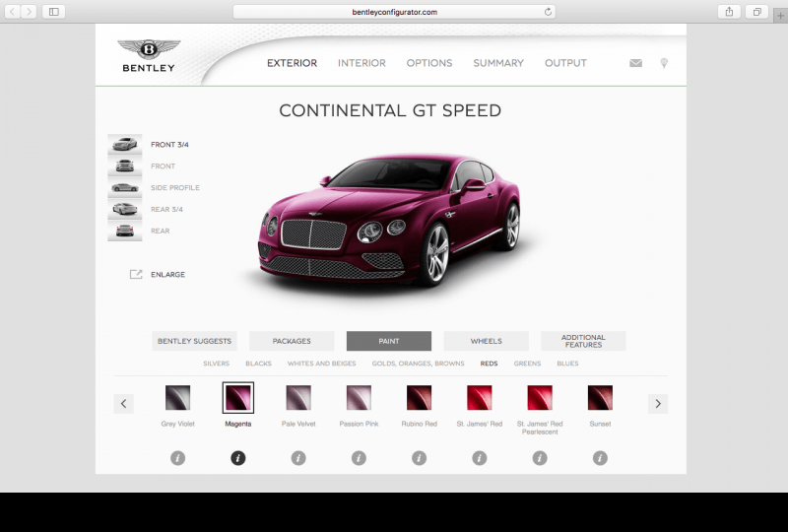Click the Bentley winged logo
The image size is (788, 532).
pyautogui.click(x=149, y=56)
